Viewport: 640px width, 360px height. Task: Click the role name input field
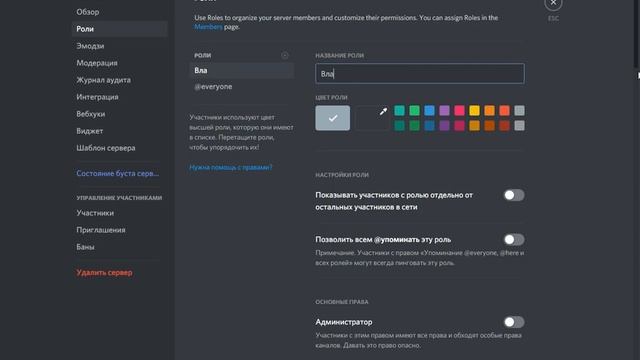pyautogui.click(x=420, y=73)
